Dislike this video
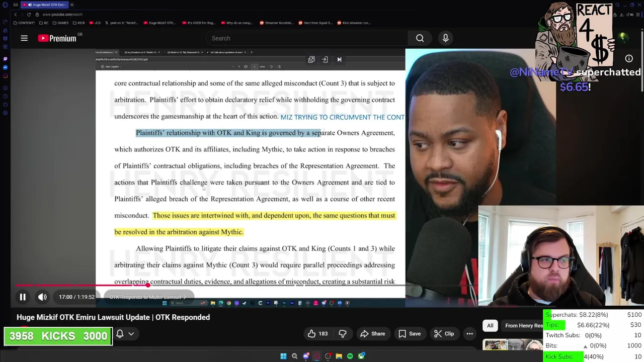This screenshot has height=362, width=644. (x=343, y=334)
